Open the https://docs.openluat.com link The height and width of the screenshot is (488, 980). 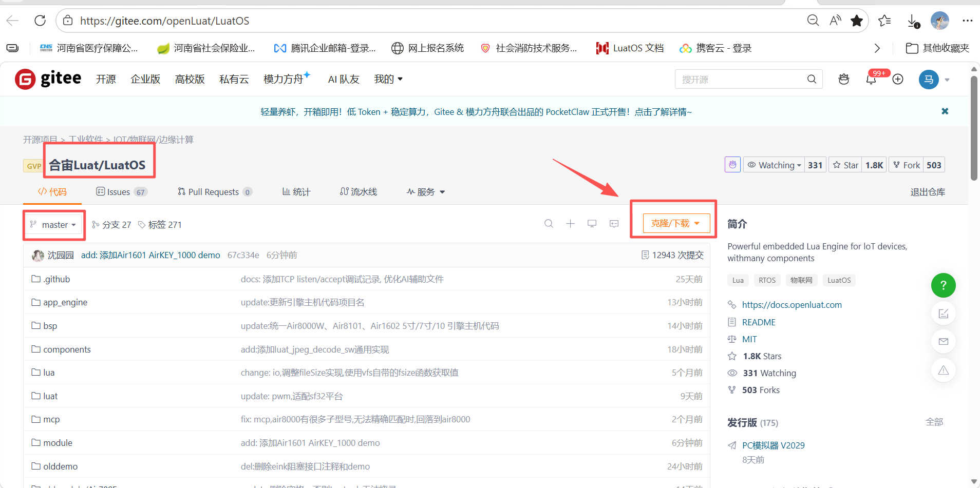coord(791,305)
